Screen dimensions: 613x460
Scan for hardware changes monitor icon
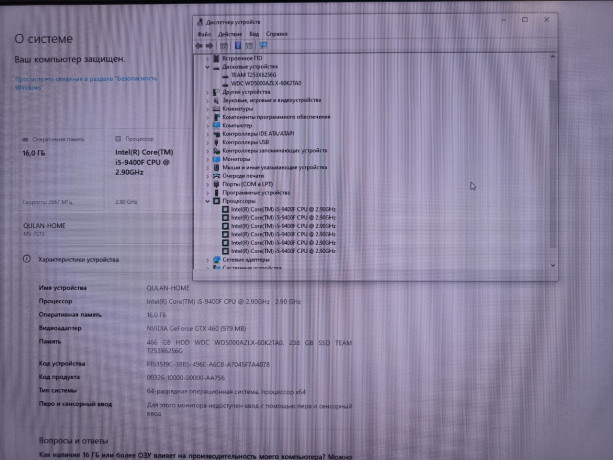[263, 46]
